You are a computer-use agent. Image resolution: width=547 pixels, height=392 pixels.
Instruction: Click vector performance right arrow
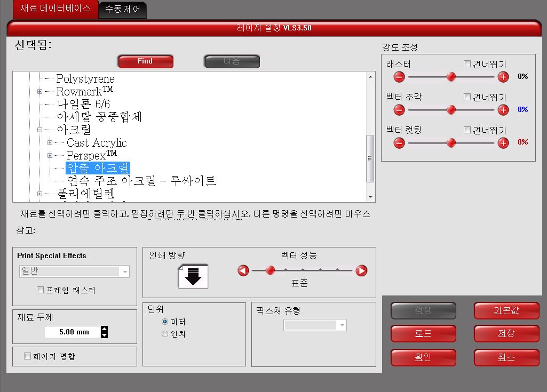361,270
